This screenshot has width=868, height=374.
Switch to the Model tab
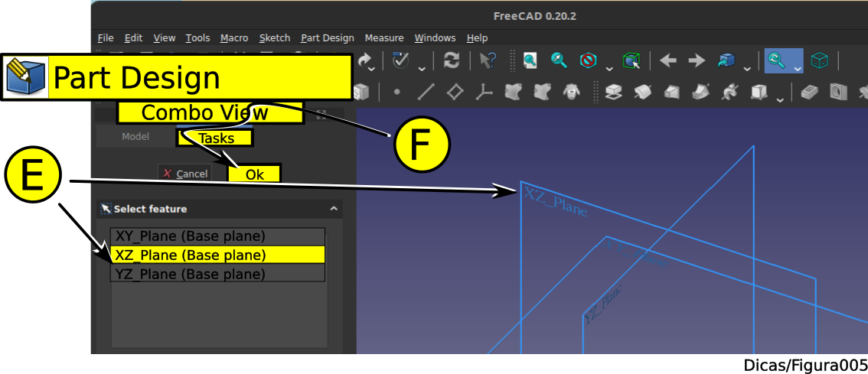[135, 136]
